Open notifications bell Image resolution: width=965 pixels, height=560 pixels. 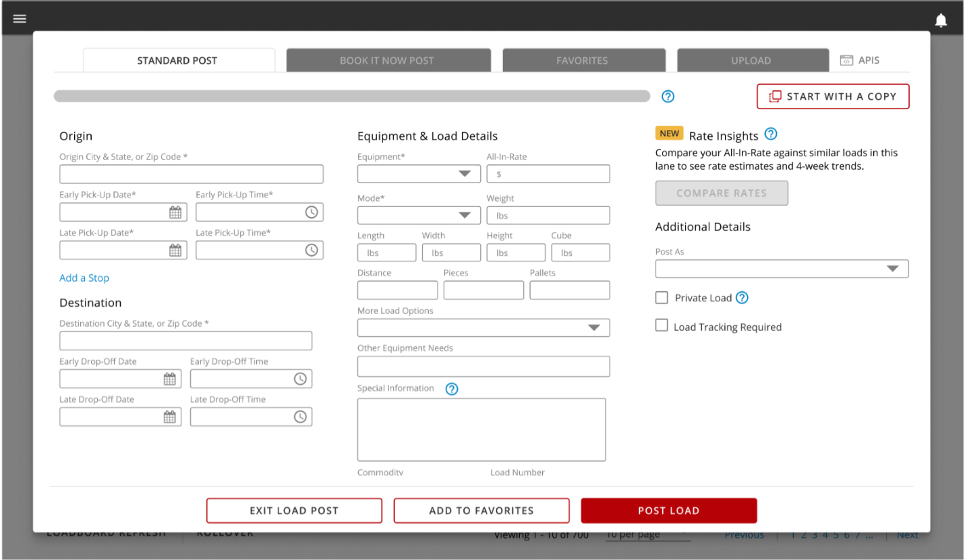click(941, 20)
